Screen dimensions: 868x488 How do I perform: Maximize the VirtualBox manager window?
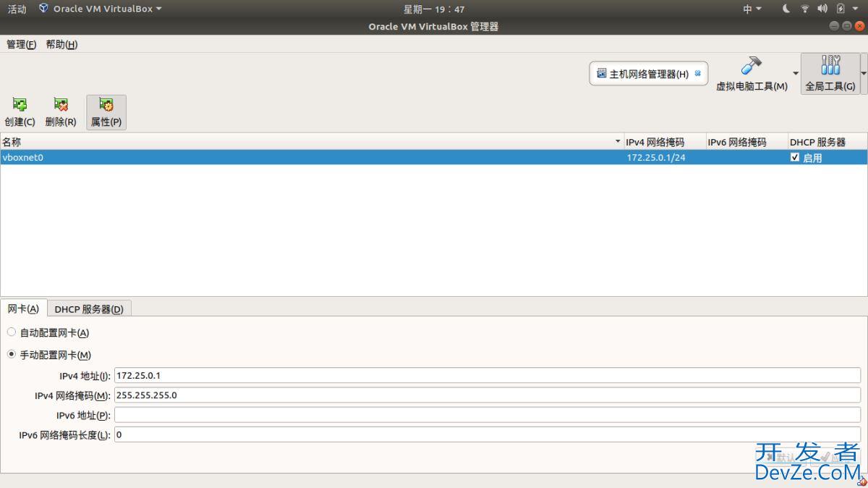click(847, 26)
